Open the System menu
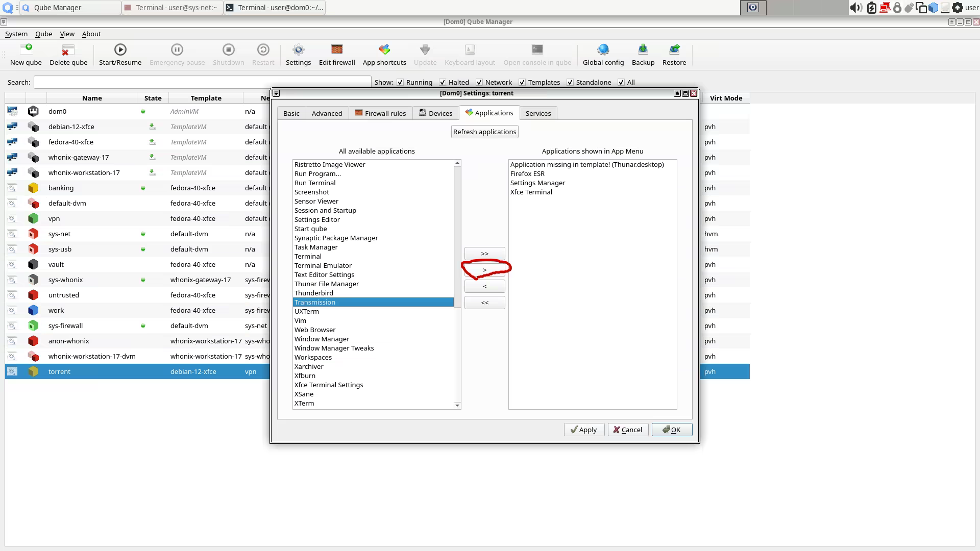The width and height of the screenshot is (980, 551). [x=16, y=34]
